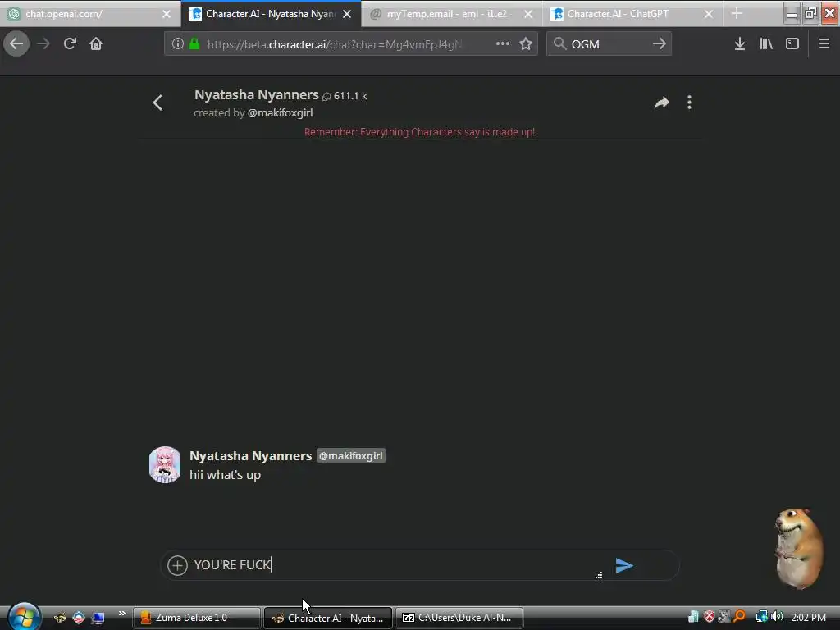The width and height of the screenshot is (840, 630).
Task: Click the orange magnifier tray icon
Action: click(x=740, y=617)
